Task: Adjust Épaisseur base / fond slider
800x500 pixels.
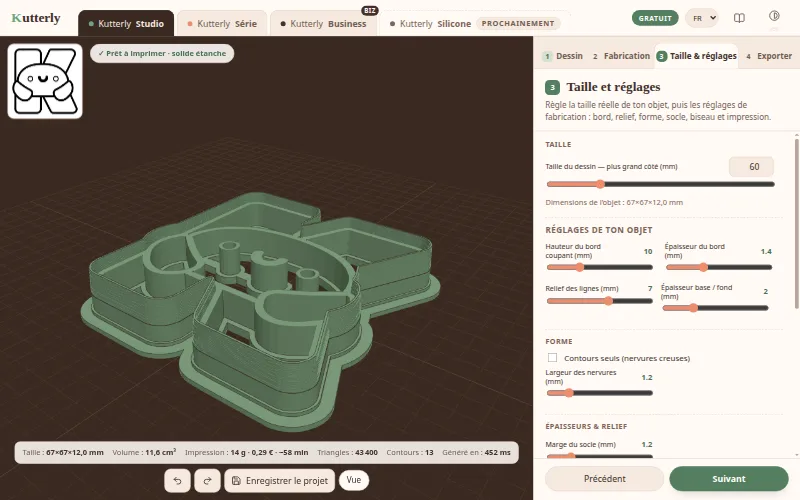Action: [715, 308]
